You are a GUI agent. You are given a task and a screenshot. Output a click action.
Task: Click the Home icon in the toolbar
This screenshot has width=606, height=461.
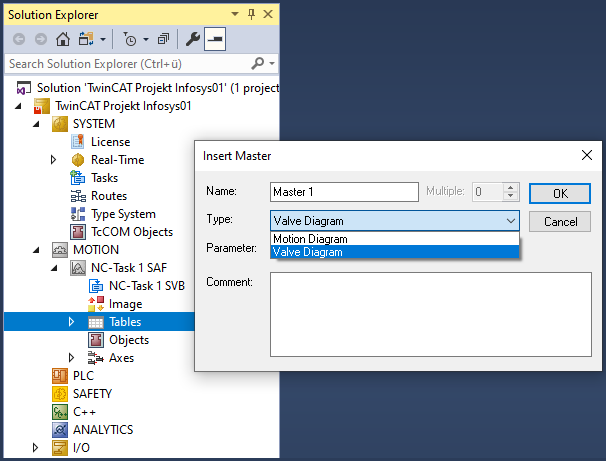pyautogui.click(x=63, y=39)
